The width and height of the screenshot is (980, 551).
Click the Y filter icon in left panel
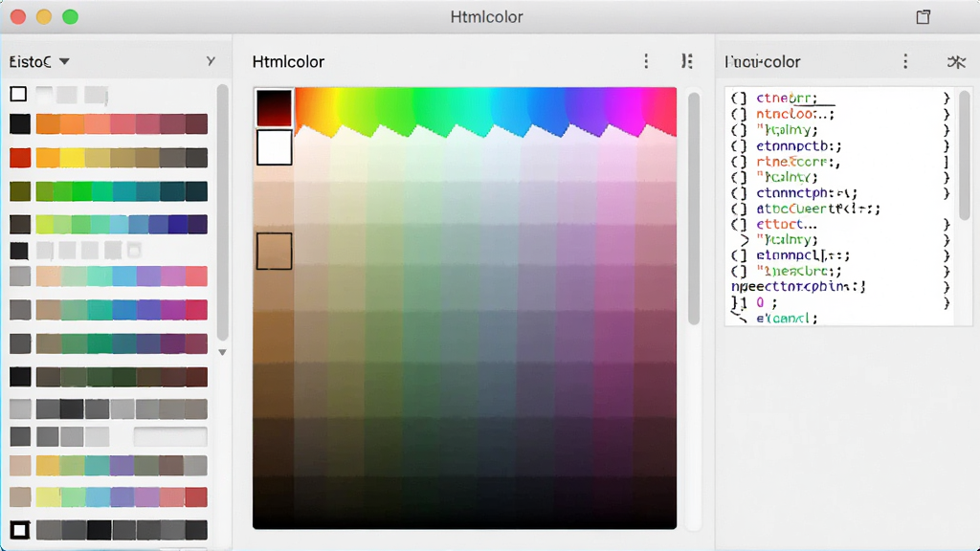(211, 61)
